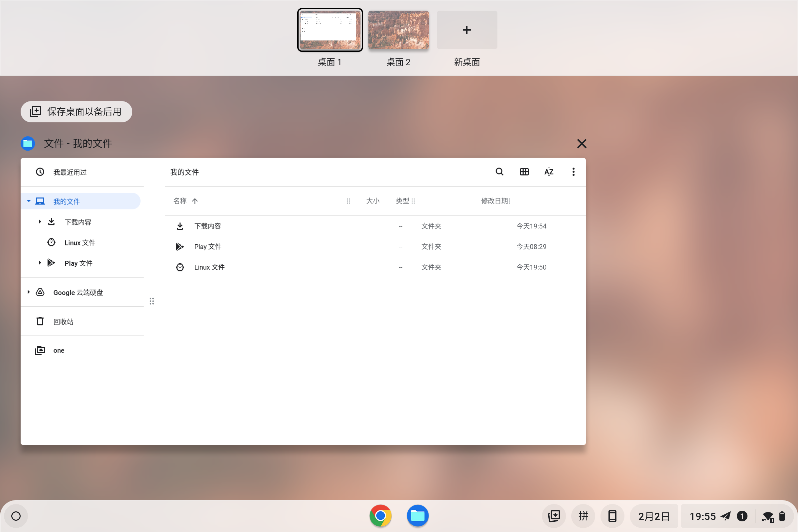Expand Google 云端硬盘 in the sidebar
This screenshot has height=532, width=798.
tap(29, 292)
